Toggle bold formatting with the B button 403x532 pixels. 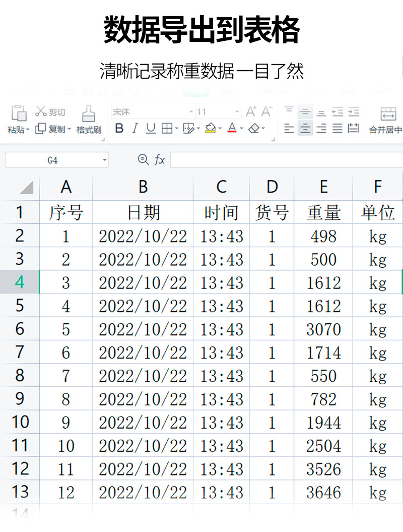(x=119, y=128)
